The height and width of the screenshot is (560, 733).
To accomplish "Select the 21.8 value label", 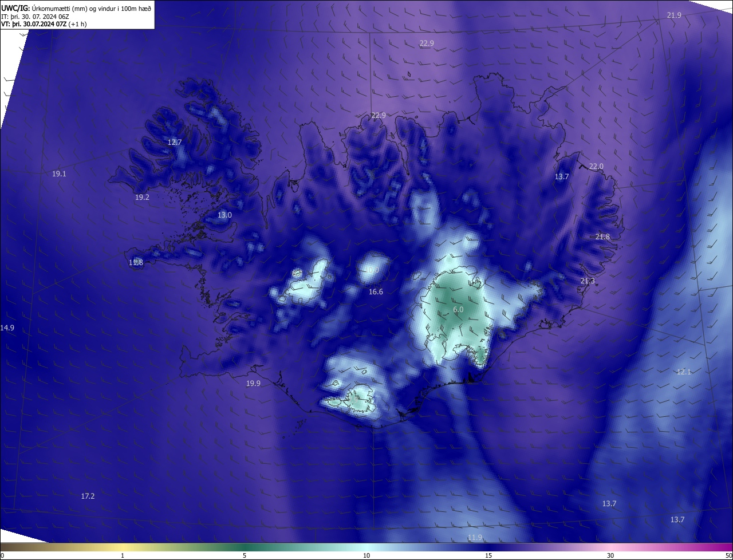I will pyautogui.click(x=602, y=237).
